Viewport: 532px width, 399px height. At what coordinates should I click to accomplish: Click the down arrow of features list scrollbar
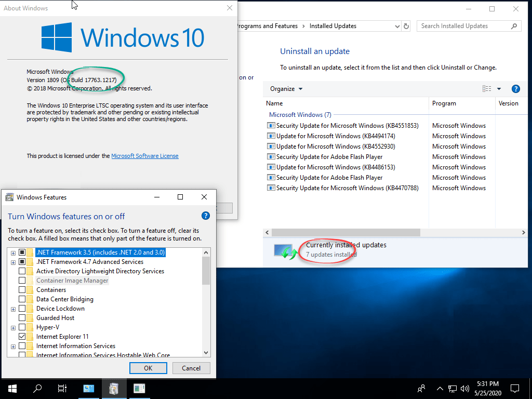pyautogui.click(x=206, y=353)
